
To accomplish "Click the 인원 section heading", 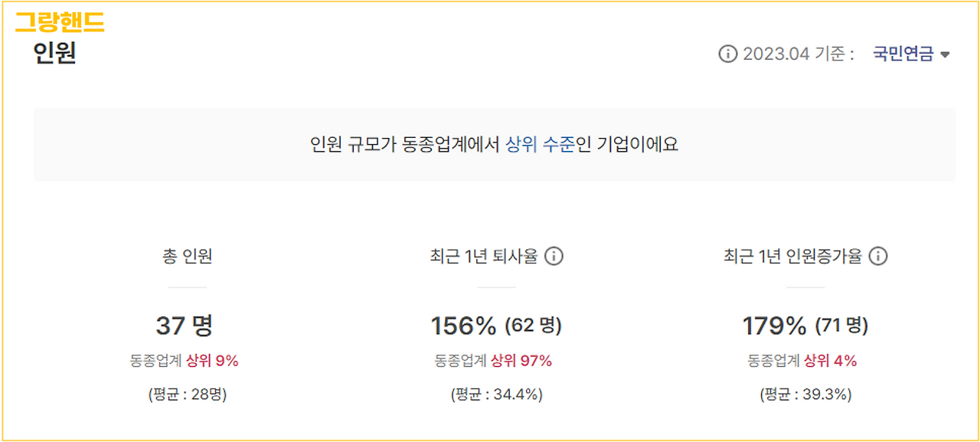I will pyautogui.click(x=54, y=54).
